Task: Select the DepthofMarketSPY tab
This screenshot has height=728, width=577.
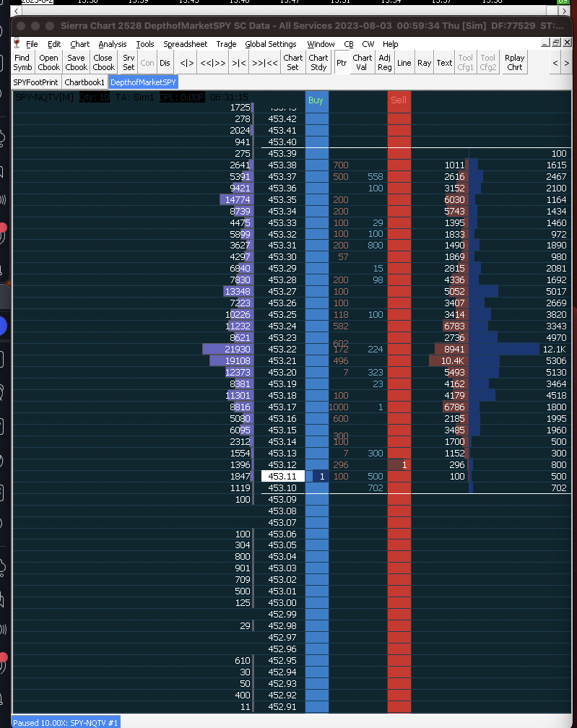Action: click(143, 82)
